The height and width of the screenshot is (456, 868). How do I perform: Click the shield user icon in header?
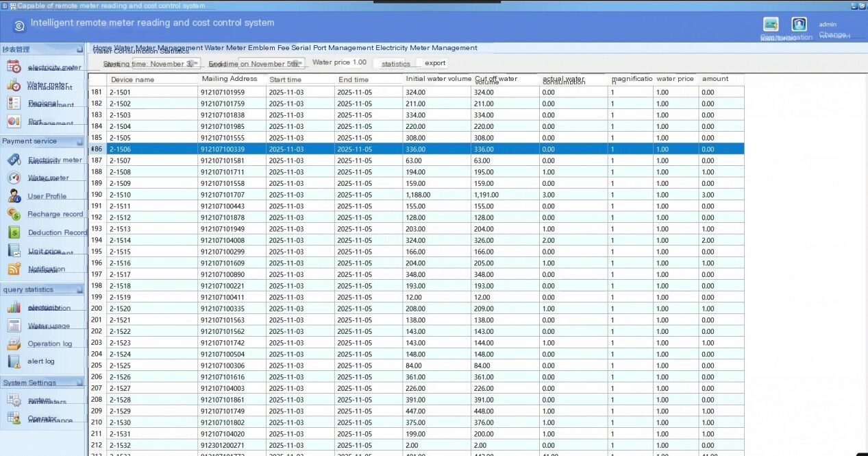pos(799,24)
